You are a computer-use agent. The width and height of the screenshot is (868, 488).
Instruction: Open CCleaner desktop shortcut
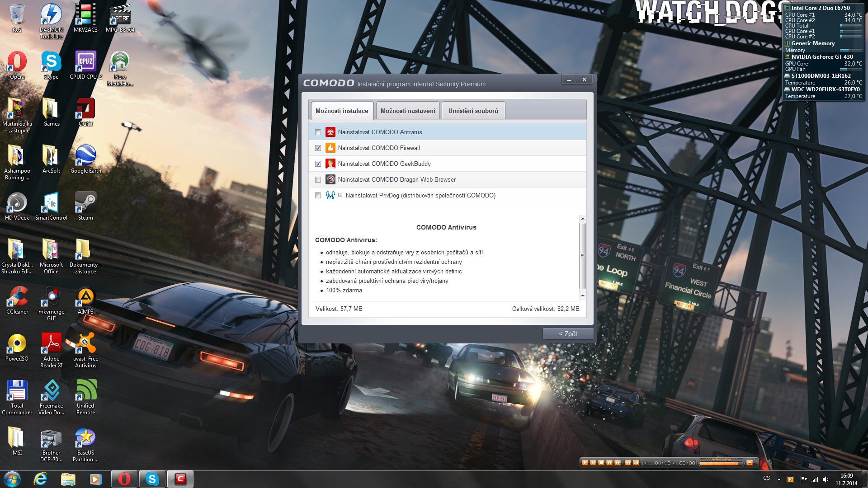pos(17,299)
